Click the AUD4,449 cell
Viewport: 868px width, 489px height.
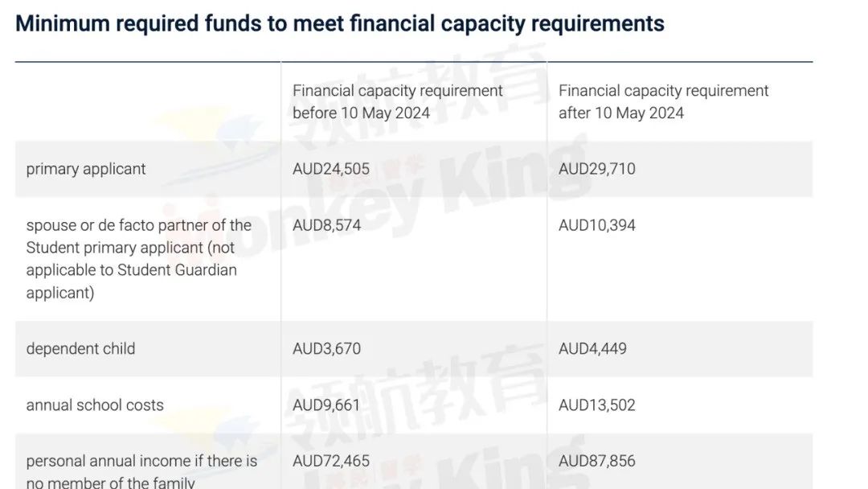tap(592, 349)
